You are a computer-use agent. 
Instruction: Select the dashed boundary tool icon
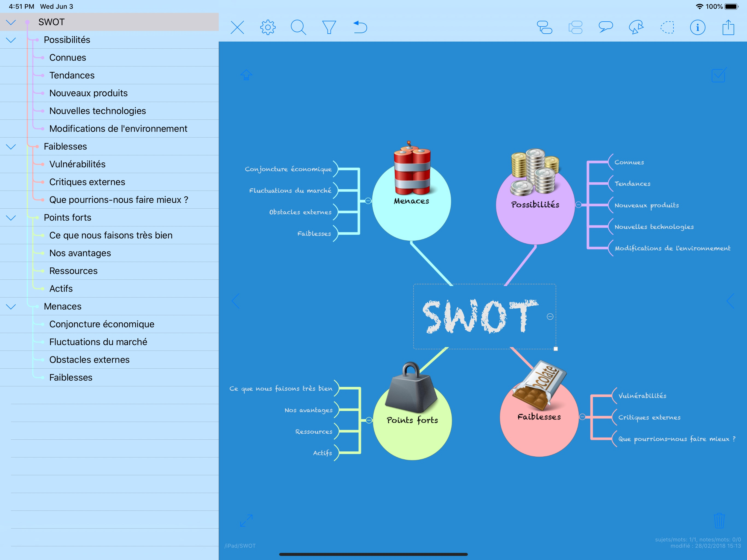667,27
